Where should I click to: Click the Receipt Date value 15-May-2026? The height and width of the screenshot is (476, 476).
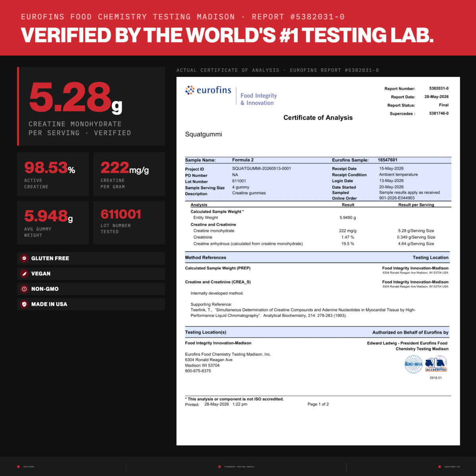[x=391, y=169]
